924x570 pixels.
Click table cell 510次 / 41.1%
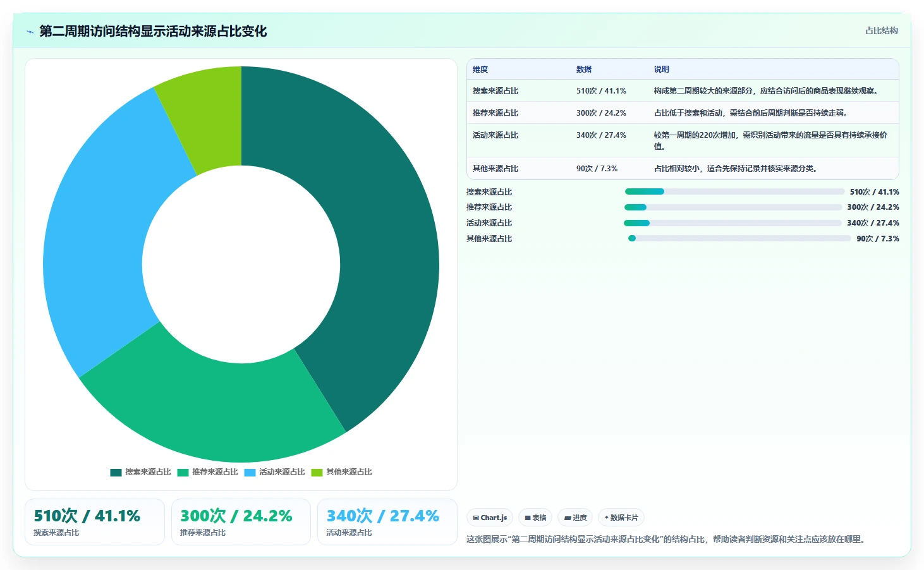point(601,91)
